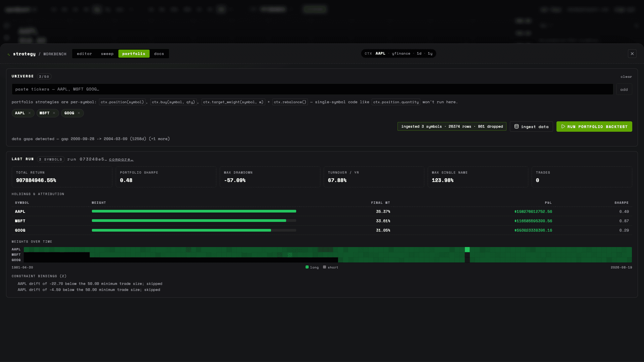The height and width of the screenshot is (362, 644).
Task: Click the 2026-08-19 end date label
Action: pyautogui.click(x=621, y=267)
